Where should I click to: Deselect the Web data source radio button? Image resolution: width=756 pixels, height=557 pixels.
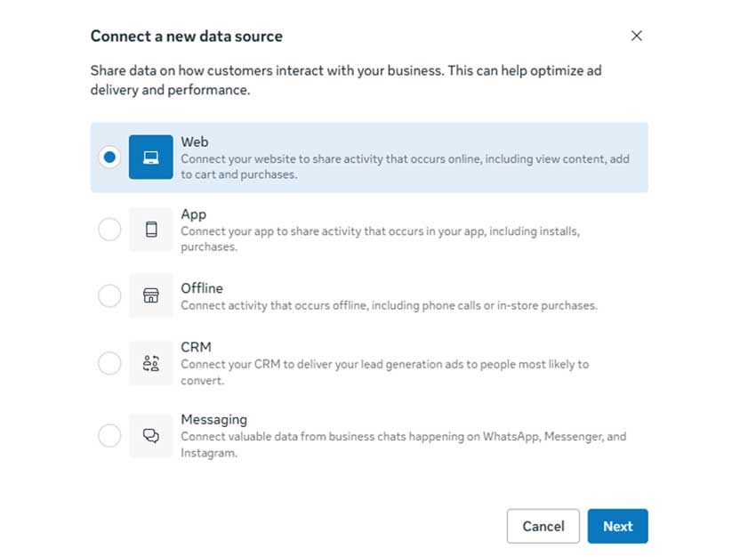point(109,157)
